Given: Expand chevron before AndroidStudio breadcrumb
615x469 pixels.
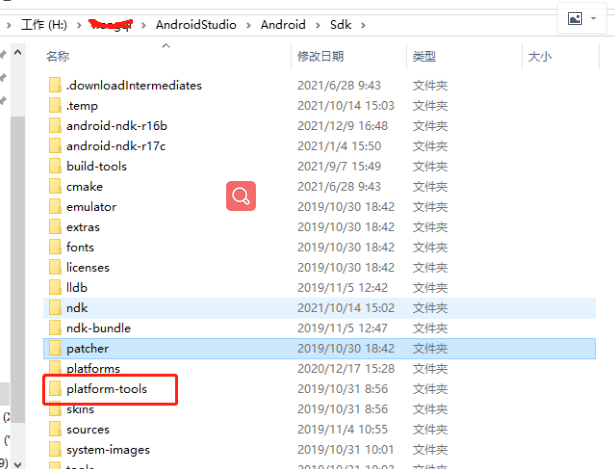Looking at the screenshot, I should tap(144, 25).
